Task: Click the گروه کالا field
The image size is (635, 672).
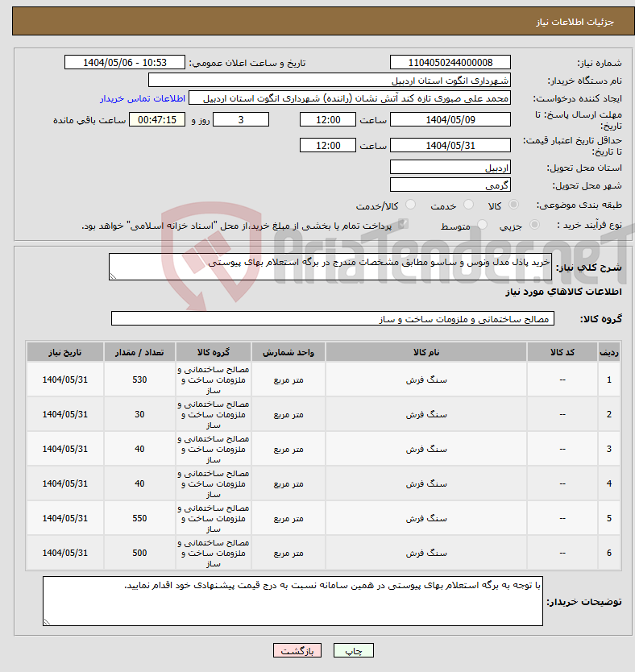Action: tap(333, 318)
